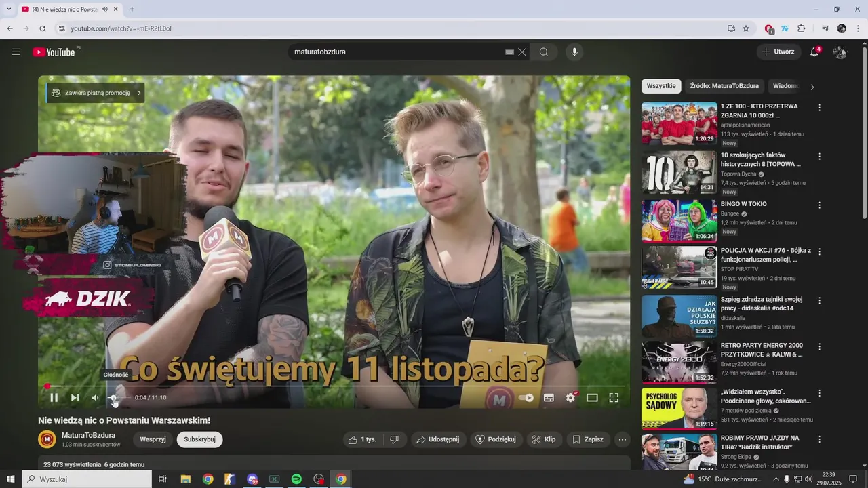Click Udostępnij share button
Image resolution: width=868 pixels, height=488 pixels.
click(438, 439)
